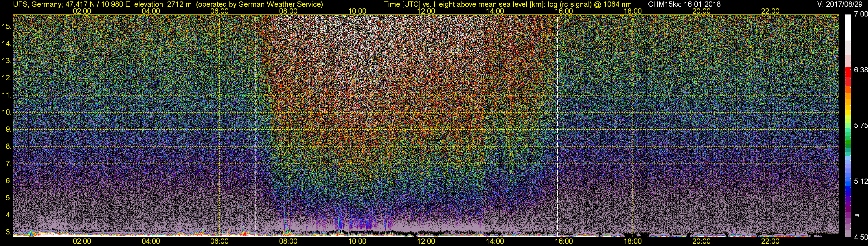Click the '10.' height axis label

7,112
